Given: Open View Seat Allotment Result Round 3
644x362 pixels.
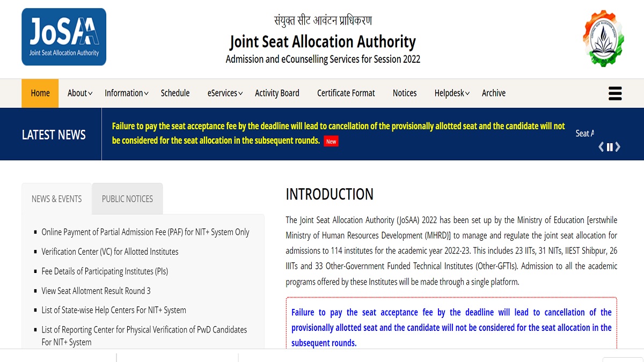Looking at the screenshot, I should (96, 291).
